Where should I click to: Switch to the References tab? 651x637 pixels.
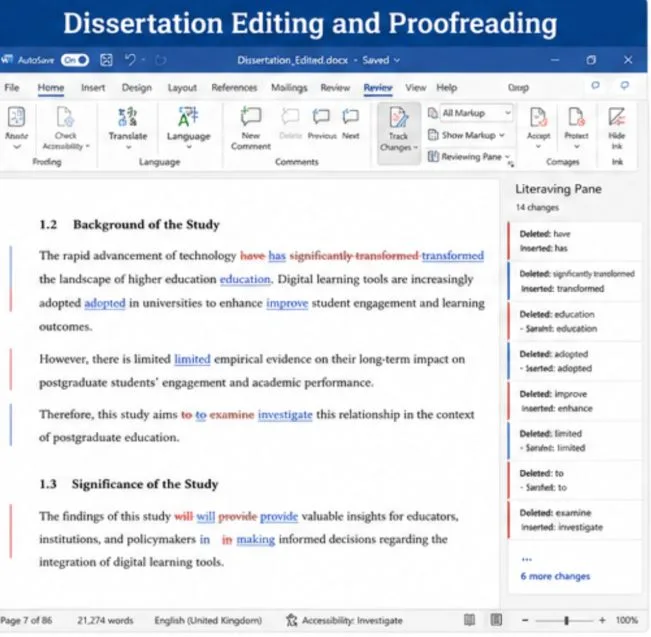coord(234,88)
